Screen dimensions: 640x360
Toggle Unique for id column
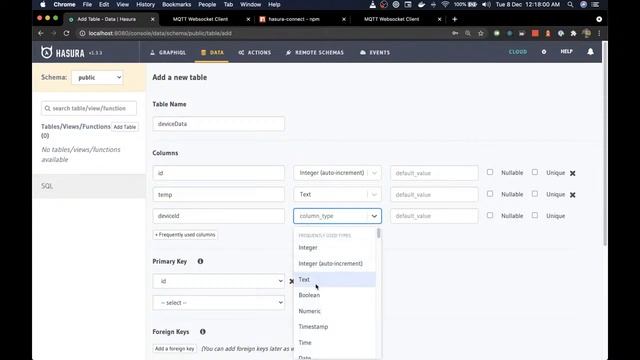tap(535, 172)
